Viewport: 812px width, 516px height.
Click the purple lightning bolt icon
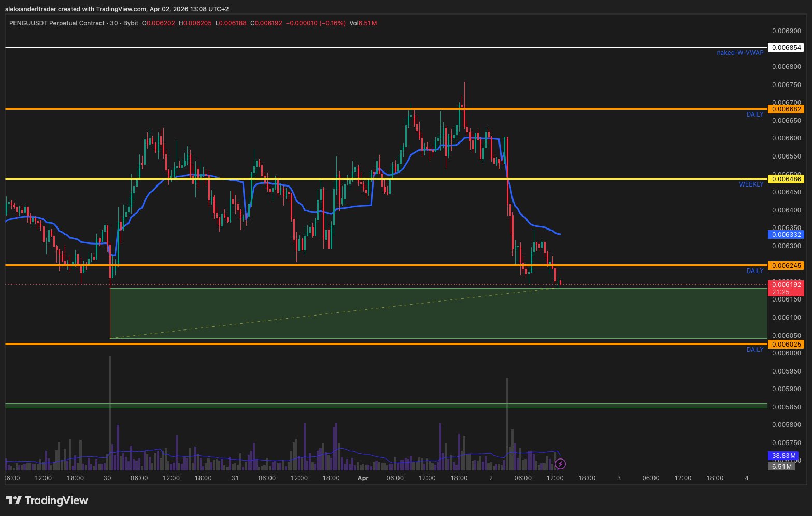(560, 464)
